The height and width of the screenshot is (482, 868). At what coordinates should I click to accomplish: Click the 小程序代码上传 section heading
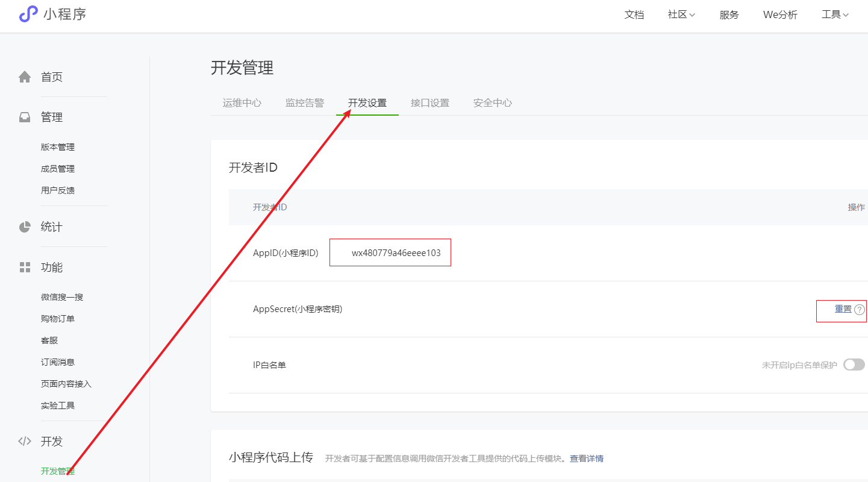click(271, 457)
